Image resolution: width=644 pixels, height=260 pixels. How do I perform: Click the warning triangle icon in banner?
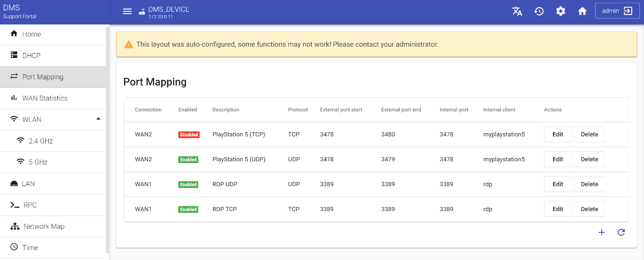click(x=129, y=44)
